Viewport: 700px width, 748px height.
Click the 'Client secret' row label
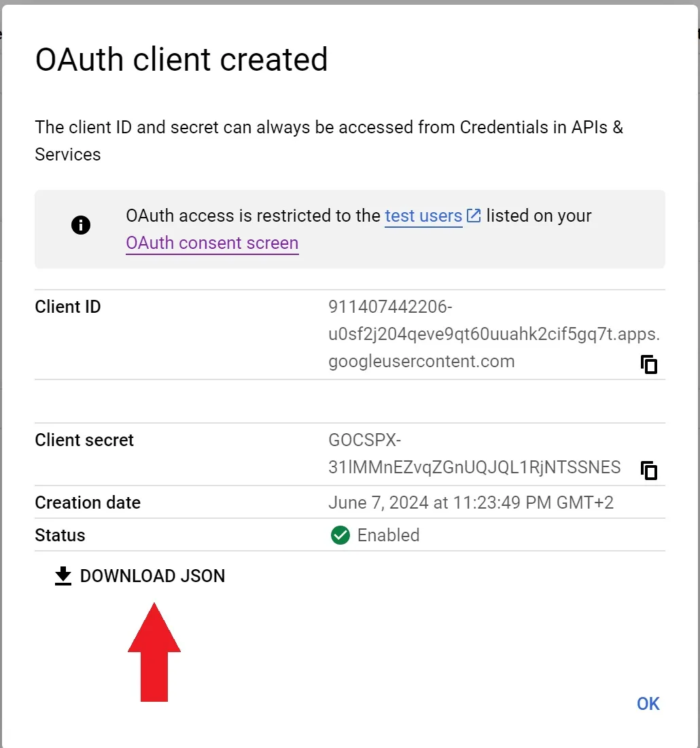(x=84, y=440)
